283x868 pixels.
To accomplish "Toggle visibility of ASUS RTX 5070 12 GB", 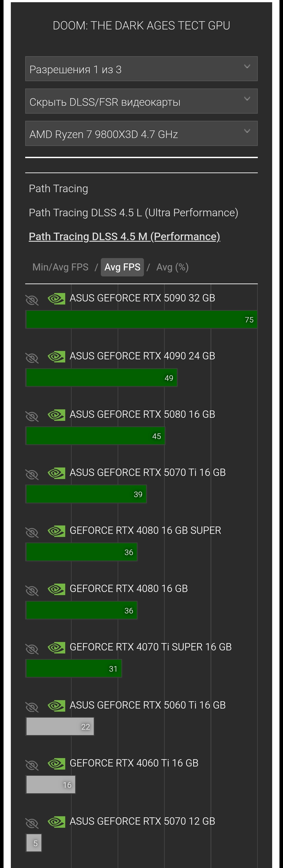I will (32, 823).
